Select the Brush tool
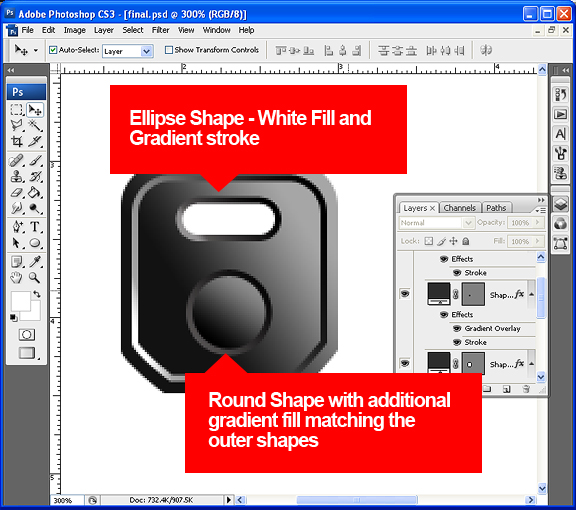Screen dimensions: 576x510 tap(35, 161)
